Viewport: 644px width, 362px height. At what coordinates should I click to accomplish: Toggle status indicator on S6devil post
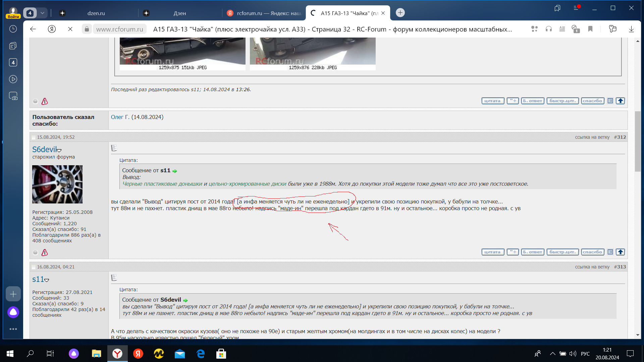(x=35, y=252)
